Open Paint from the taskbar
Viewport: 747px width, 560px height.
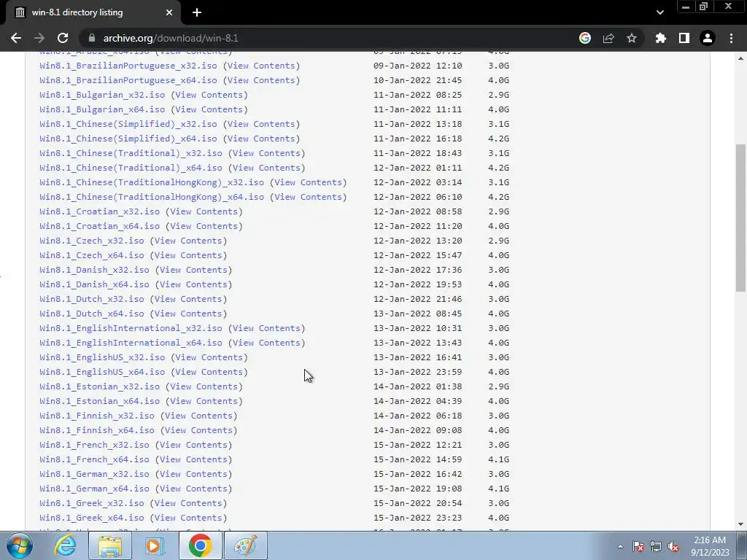pos(245,545)
